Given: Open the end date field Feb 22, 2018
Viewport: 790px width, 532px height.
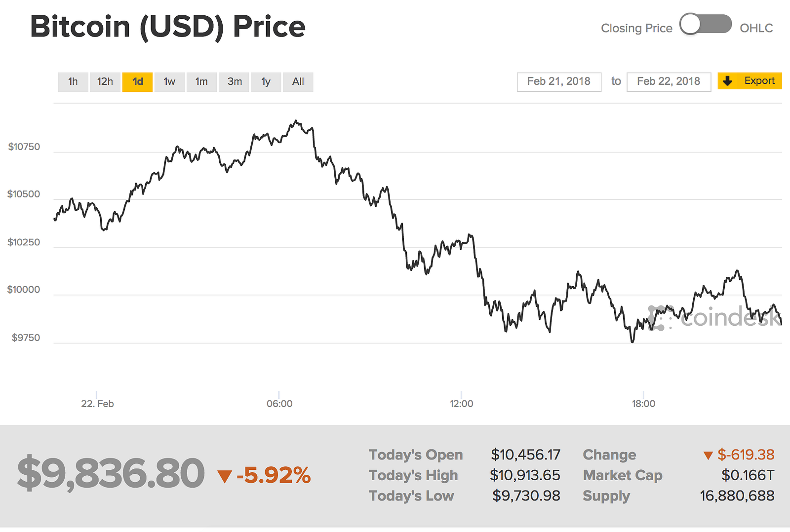Looking at the screenshot, I should 669,82.
